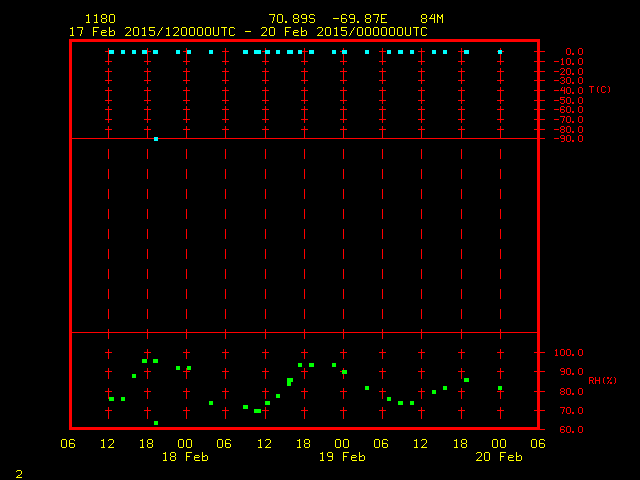Click the T(C) temperature axis label
This screenshot has width=640, height=480.
pyautogui.click(x=599, y=90)
